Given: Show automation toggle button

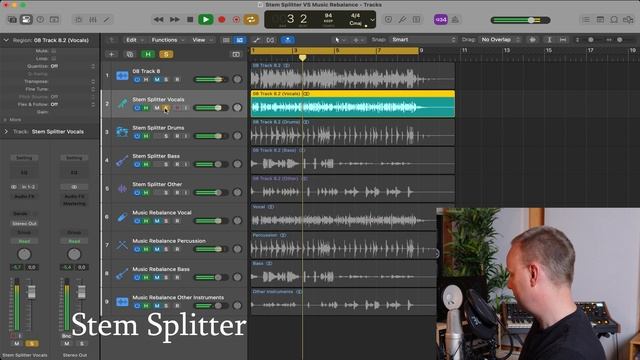Looking at the screenshot, I should 256,40.
